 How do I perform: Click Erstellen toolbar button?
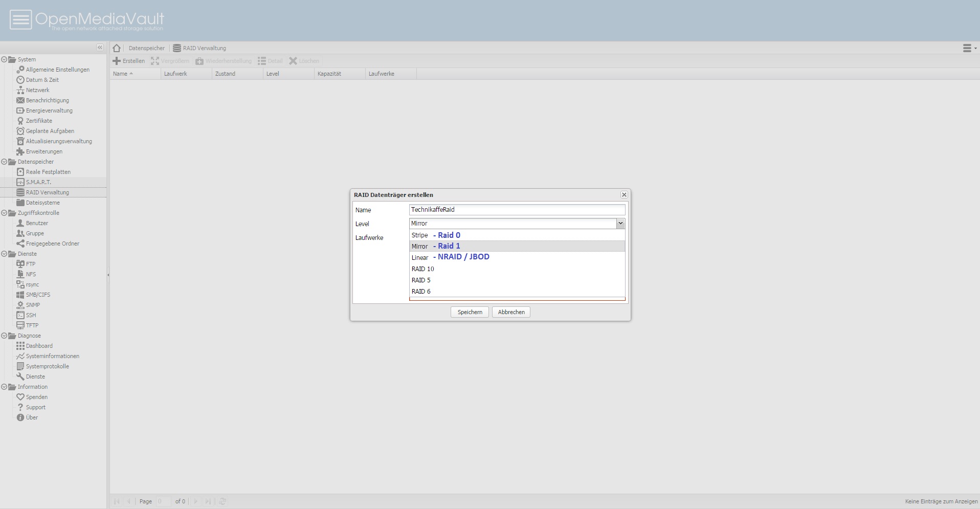(x=129, y=61)
